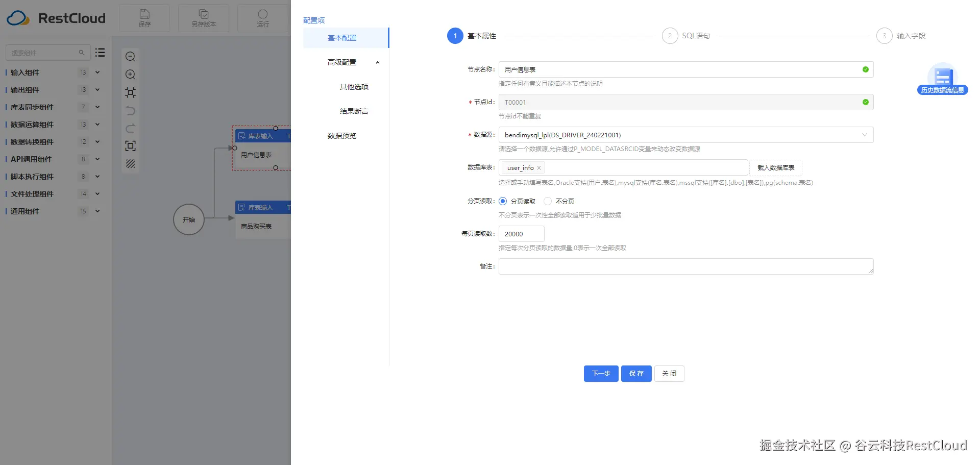Viewport: 980px width, 465px height.
Task: Click the 备注 text area
Action: (686, 266)
